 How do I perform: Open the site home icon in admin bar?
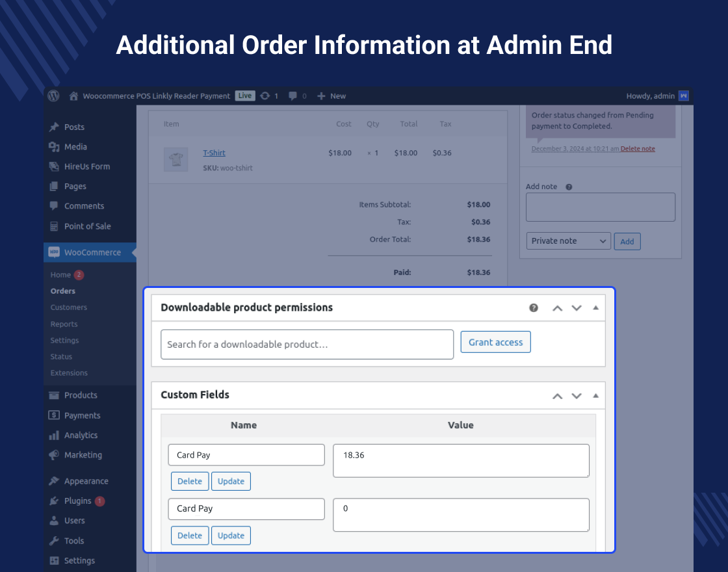coord(73,96)
